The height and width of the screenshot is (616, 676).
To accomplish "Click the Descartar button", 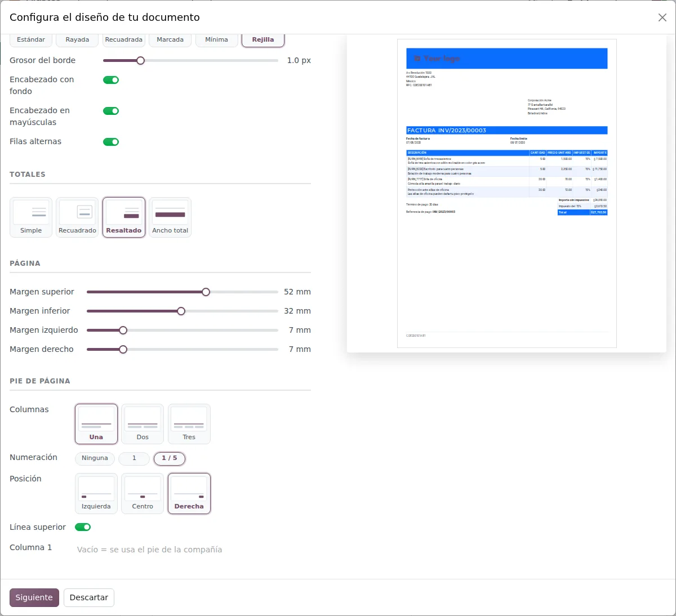I will (x=89, y=597).
